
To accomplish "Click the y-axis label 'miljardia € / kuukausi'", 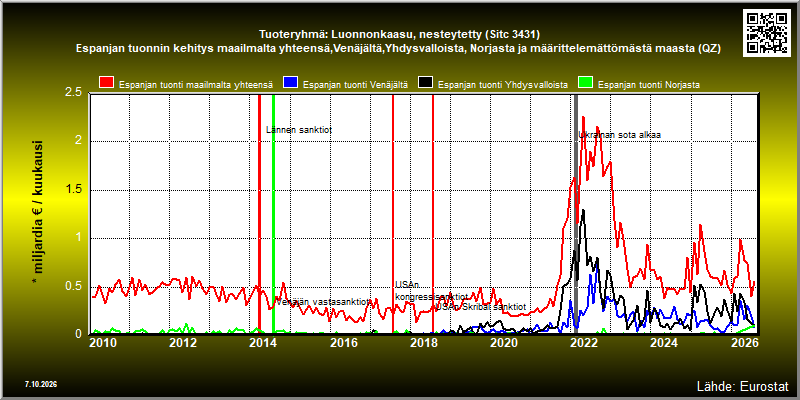I will tap(37, 211).
